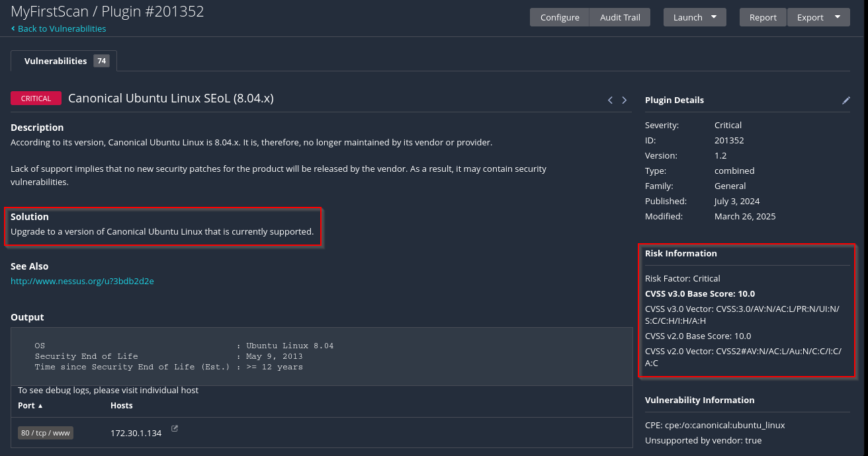Click the Type value combined
868x456 pixels.
(x=734, y=171)
